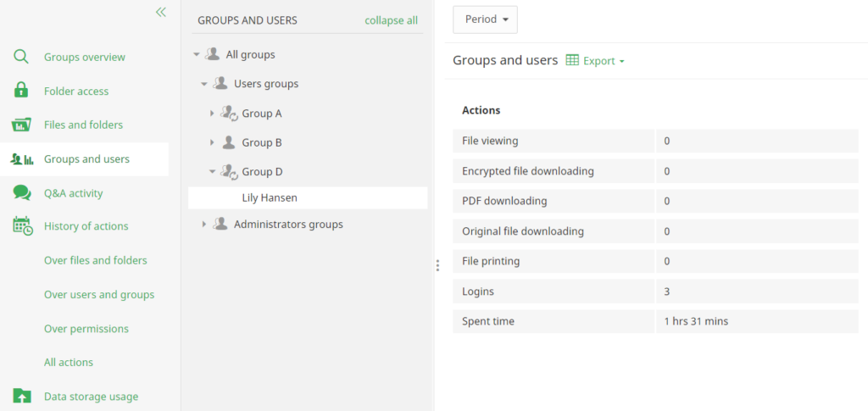Open Files and folders report
Image resolution: width=868 pixels, height=411 pixels.
pos(84,125)
